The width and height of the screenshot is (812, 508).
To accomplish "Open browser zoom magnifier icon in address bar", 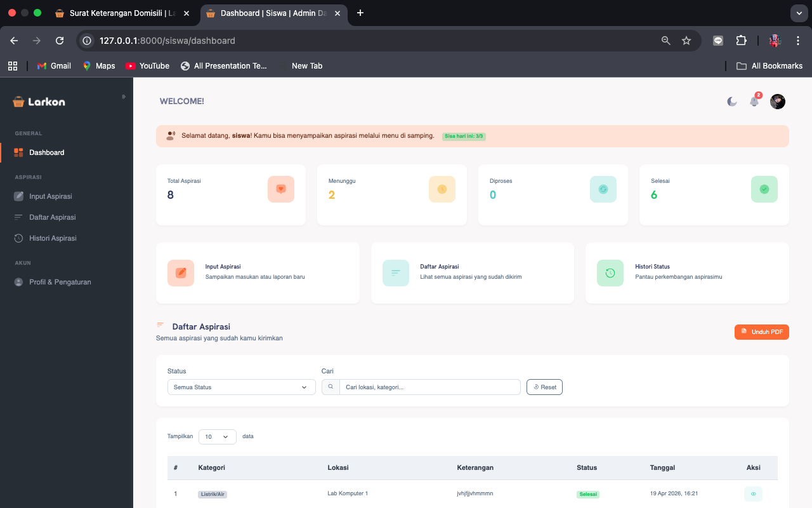I will click(x=665, y=41).
